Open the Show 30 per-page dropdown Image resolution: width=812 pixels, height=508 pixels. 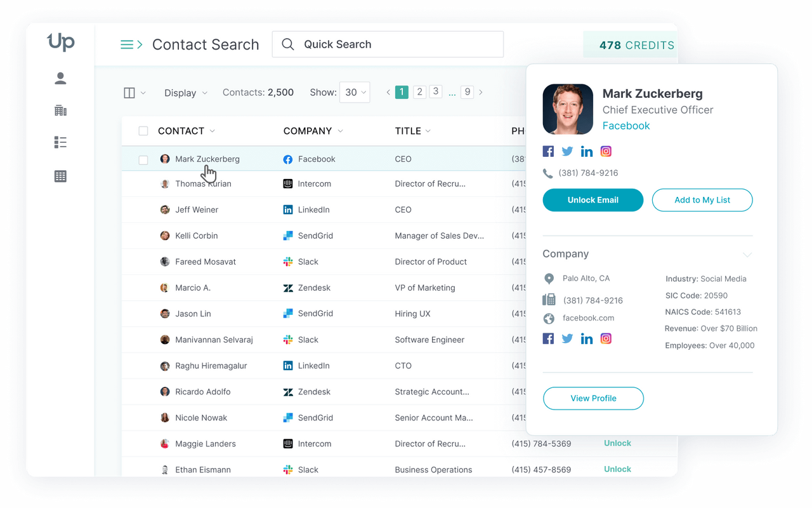click(x=355, y=92)
